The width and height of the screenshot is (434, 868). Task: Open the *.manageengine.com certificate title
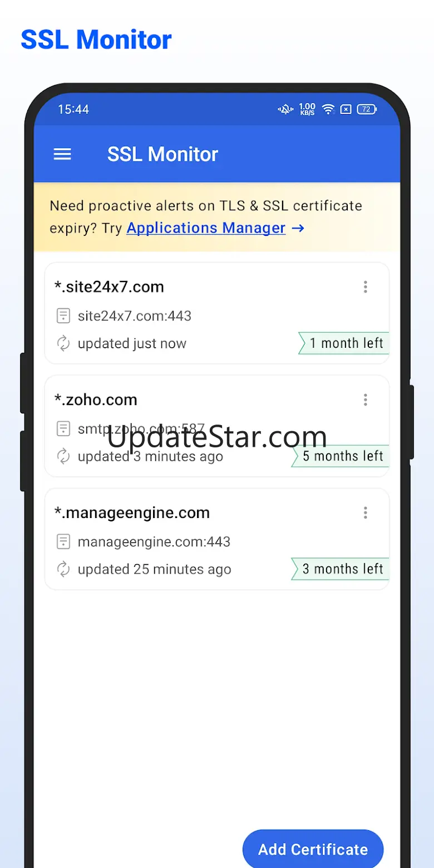click(x=132, y=512)
